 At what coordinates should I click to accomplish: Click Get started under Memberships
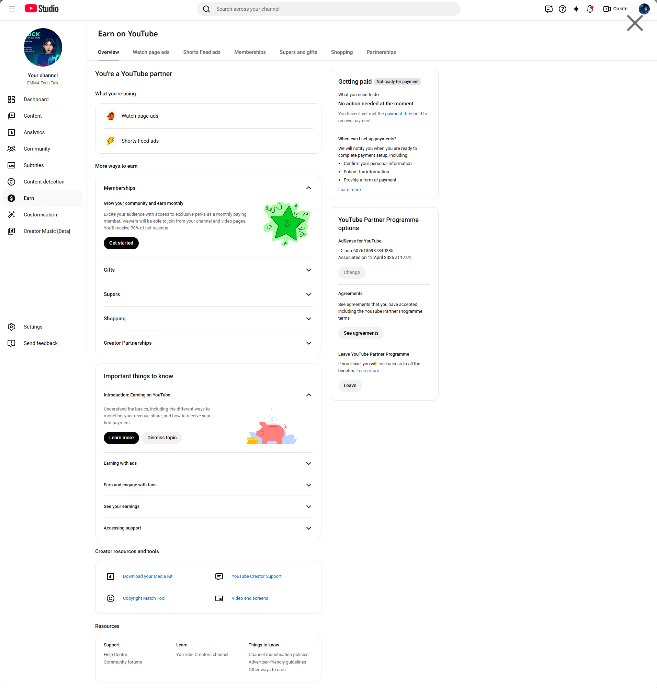click(121, 243)
